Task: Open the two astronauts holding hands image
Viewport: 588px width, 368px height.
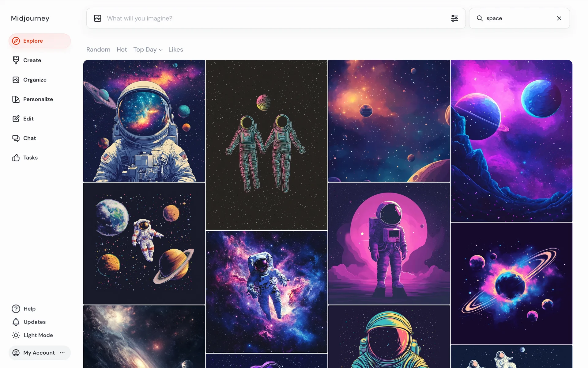Action: pyautogui.click(x=266, y=145)
